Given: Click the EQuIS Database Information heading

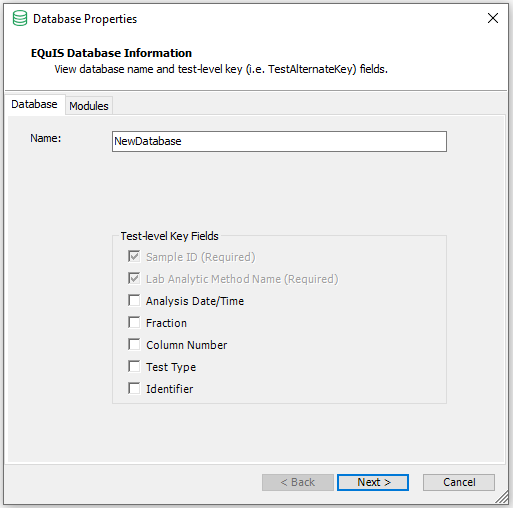Looking at the screenshot, I should coord(111,53).
